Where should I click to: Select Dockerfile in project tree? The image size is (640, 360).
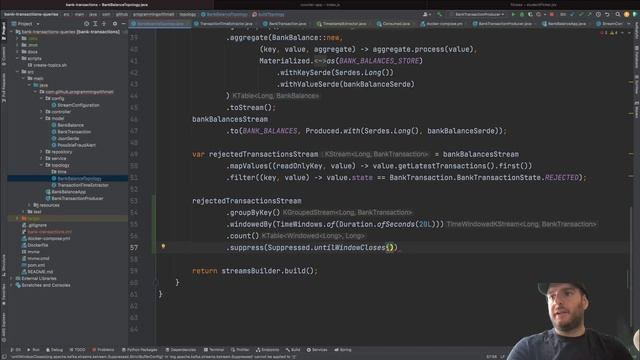click(38, 245)
